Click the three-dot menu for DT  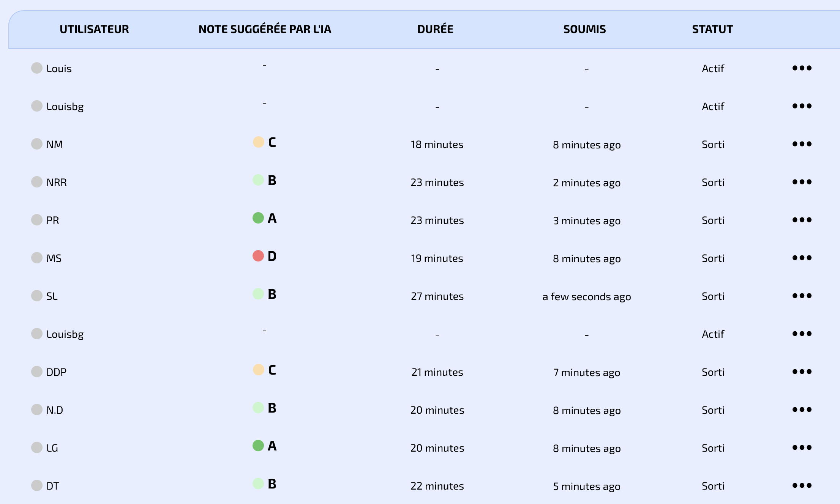point(802,486)
